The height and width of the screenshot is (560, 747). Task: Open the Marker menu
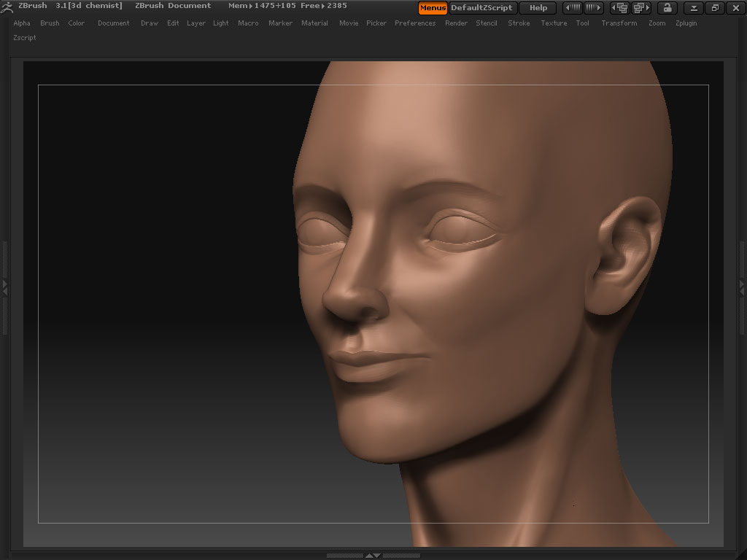click(280, 23)
